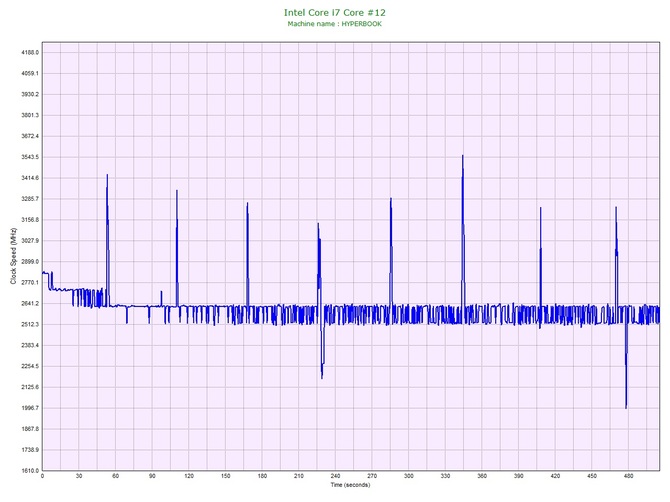Select the 3285.7 y-axis label
The height and width of the screenshot is (502, 670).
pos(30,199)
